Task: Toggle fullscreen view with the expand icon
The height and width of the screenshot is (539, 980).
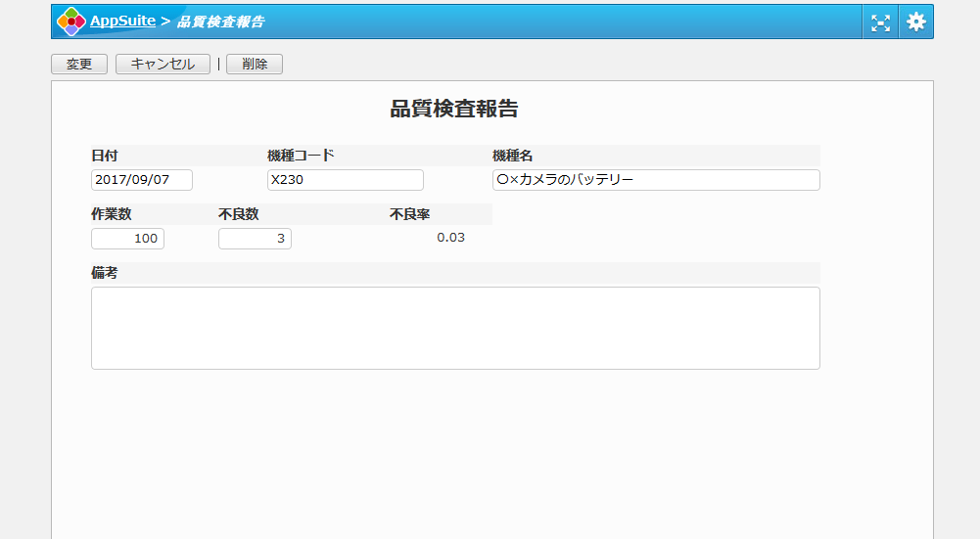Action: pyautogui.click(x=880, y=22)
